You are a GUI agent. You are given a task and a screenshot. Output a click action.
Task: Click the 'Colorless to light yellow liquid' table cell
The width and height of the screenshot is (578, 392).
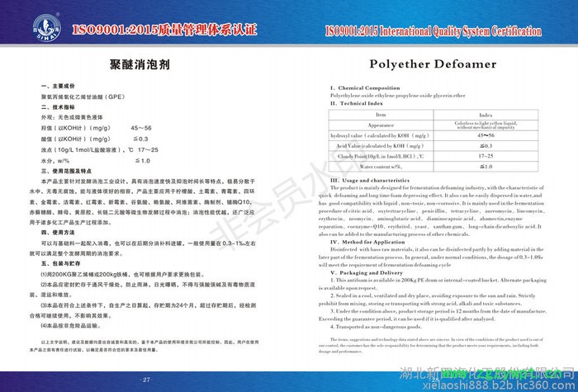486,125
